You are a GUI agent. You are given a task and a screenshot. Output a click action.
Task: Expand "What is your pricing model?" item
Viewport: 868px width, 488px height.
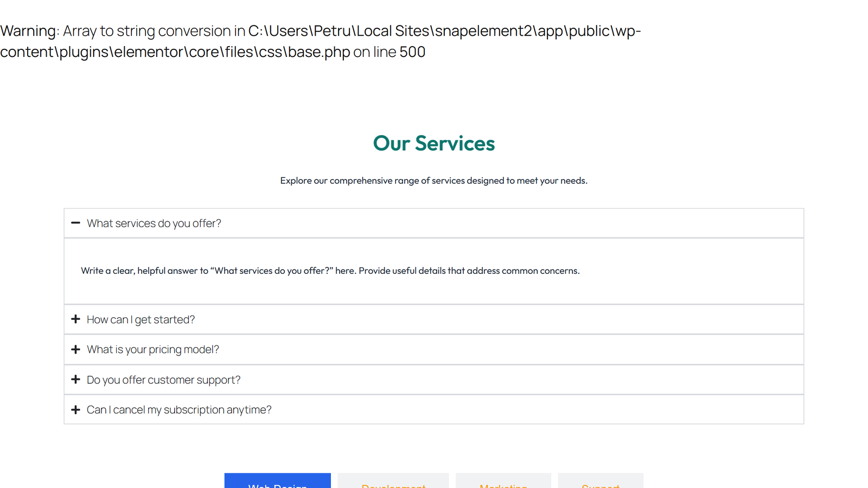pos(153,350)
